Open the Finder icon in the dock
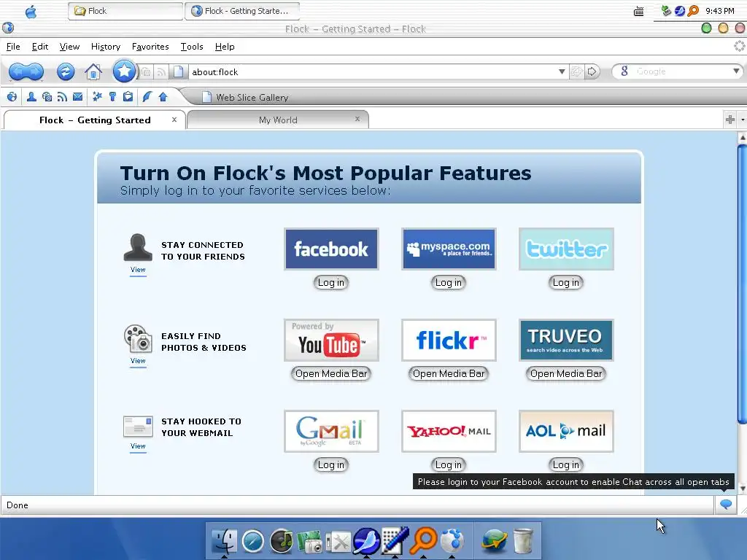 (224, 540)
